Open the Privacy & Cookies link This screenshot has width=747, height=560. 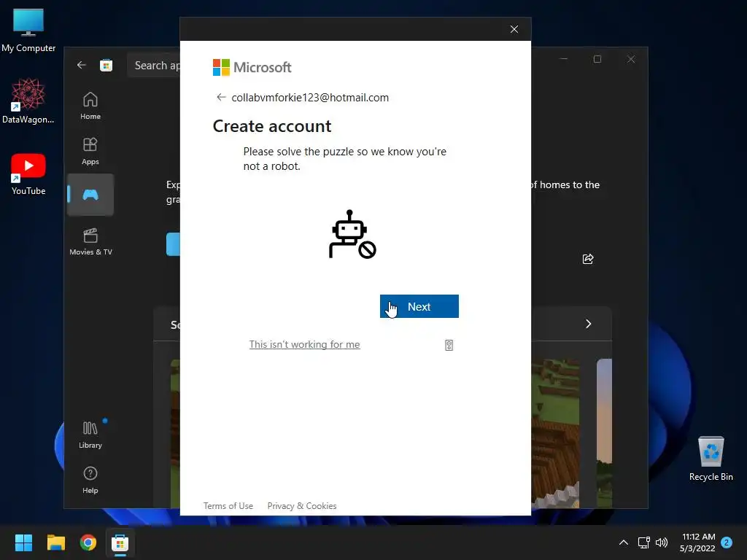coord(302,506)
